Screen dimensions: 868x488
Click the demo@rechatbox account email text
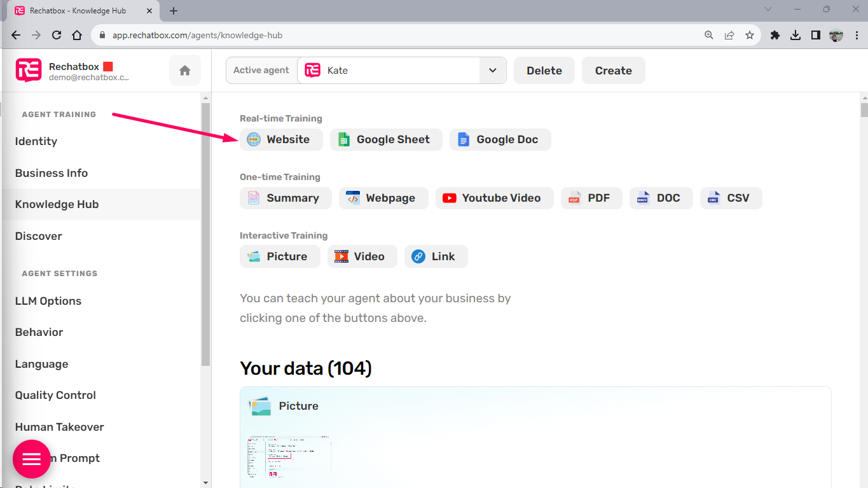click(89, 78)
